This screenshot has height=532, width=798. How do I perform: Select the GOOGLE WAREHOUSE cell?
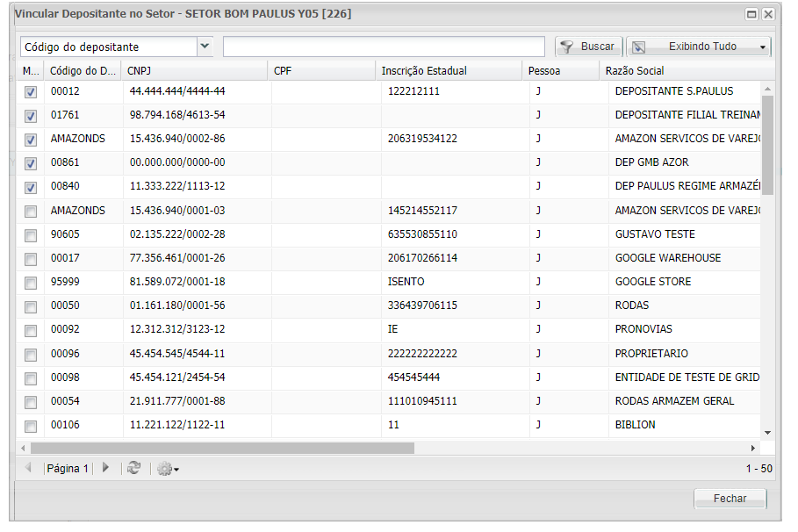pos(685,258)
